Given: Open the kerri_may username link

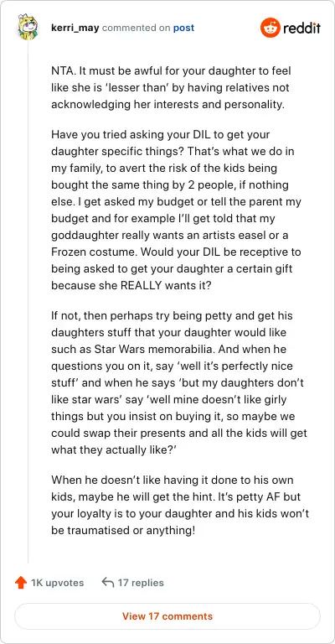Looking at the screenshot, I should coord(75,28).
